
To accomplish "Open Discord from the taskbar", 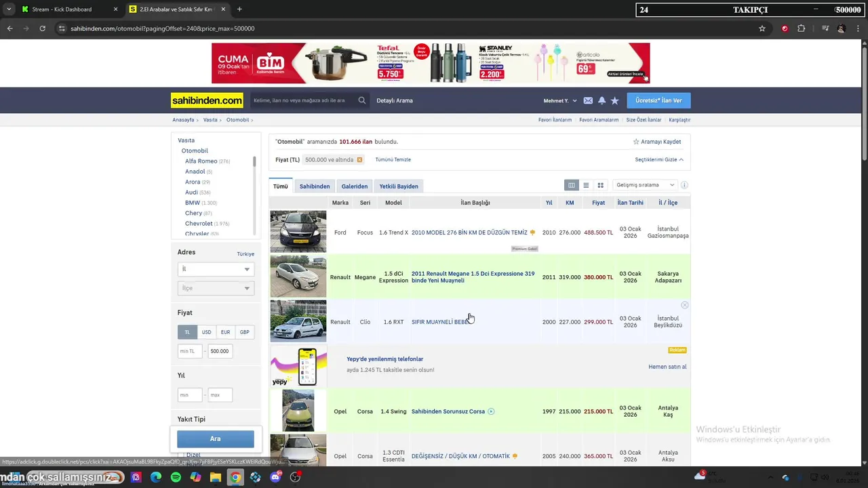I will [x=275, y=477].
